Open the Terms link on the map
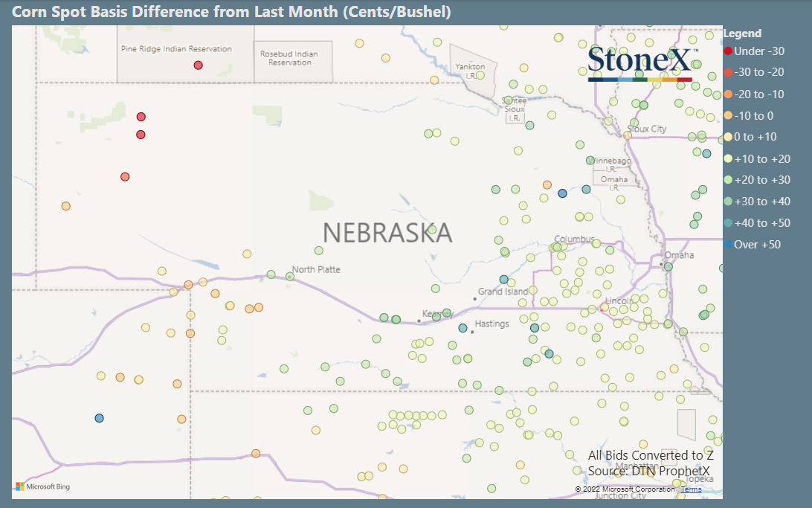The image size is (812, 508). coord(691,489)
